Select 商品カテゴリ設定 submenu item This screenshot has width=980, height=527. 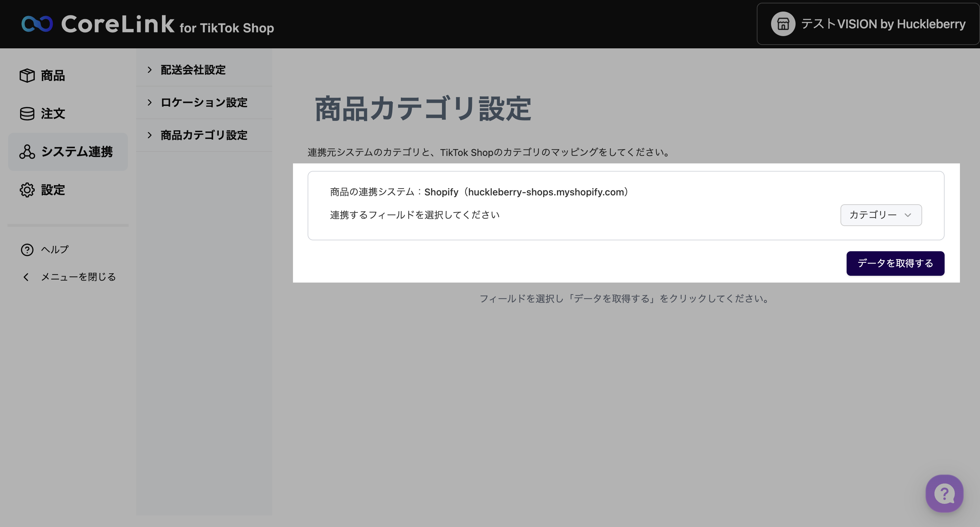pyautogui.click(x=204, y=135)
